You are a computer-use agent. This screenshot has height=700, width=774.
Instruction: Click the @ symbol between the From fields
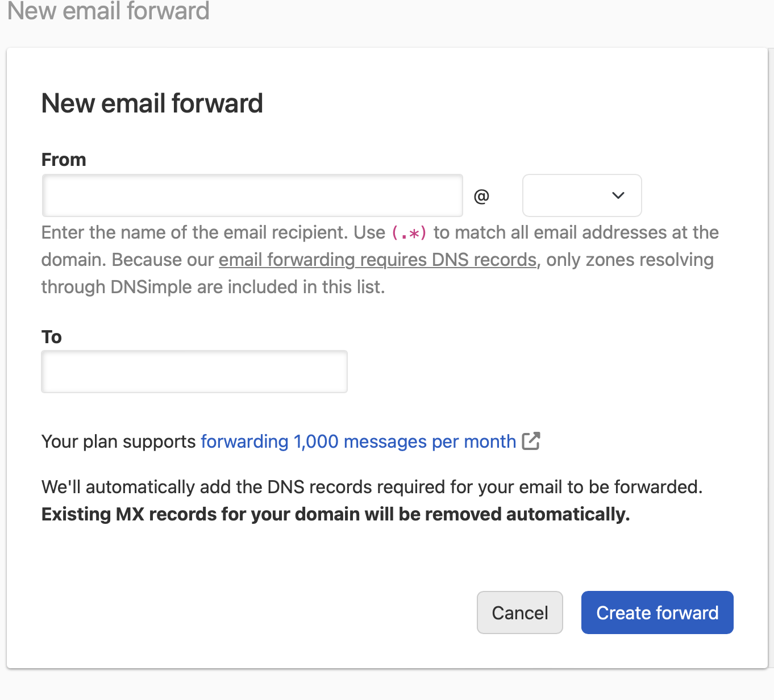(482, 195)
